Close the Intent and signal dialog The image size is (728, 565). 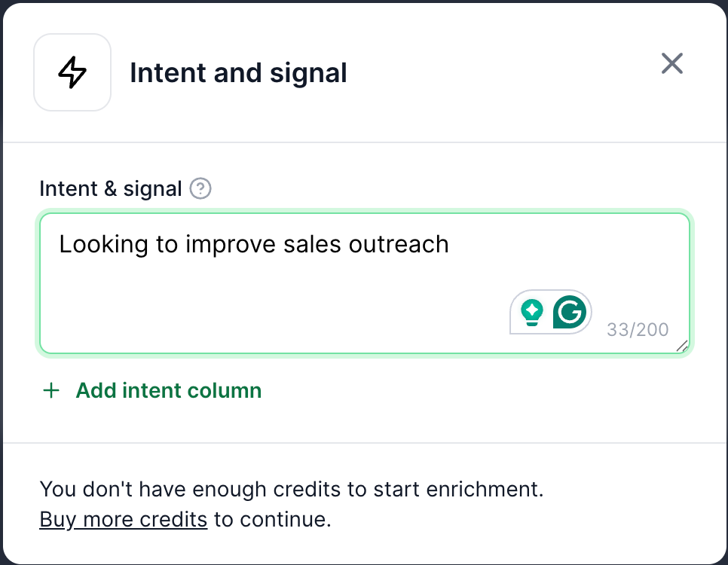(671, 64)
